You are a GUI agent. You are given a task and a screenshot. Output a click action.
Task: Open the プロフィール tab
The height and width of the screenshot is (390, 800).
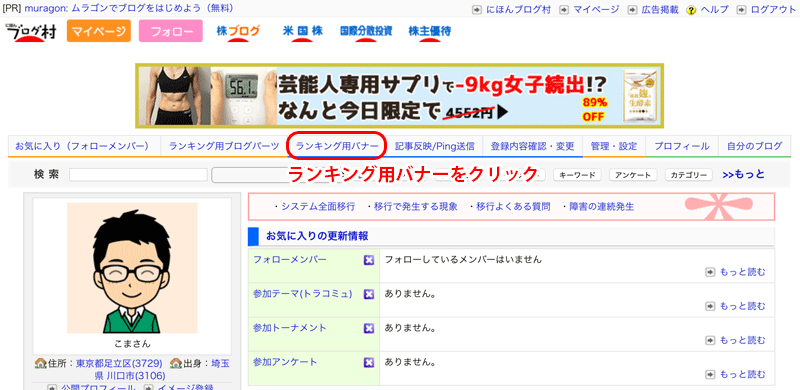(682, 147)
